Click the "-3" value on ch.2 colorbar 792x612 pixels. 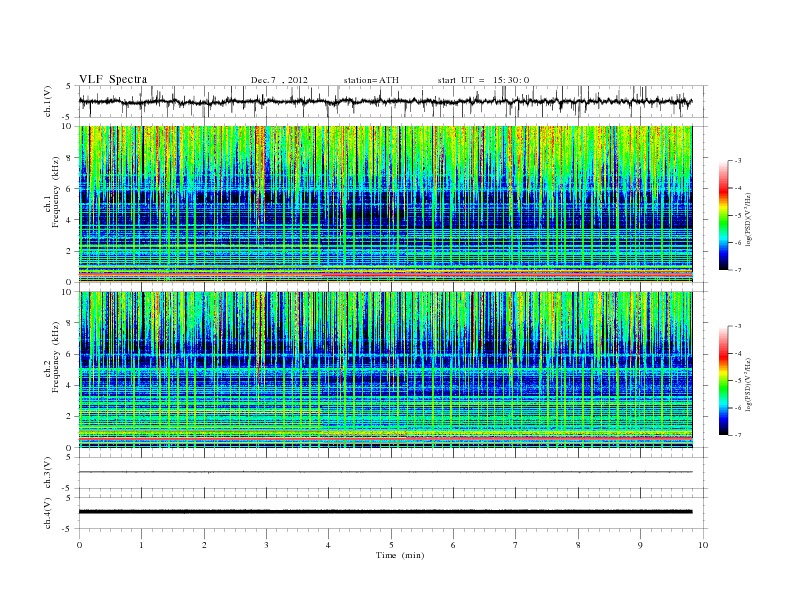click(738, 326)
